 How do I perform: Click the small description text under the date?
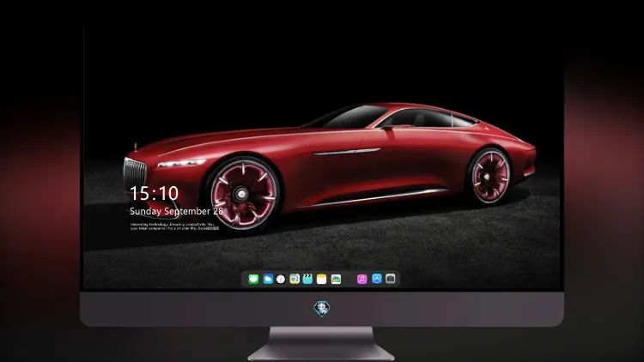[174, 226]
